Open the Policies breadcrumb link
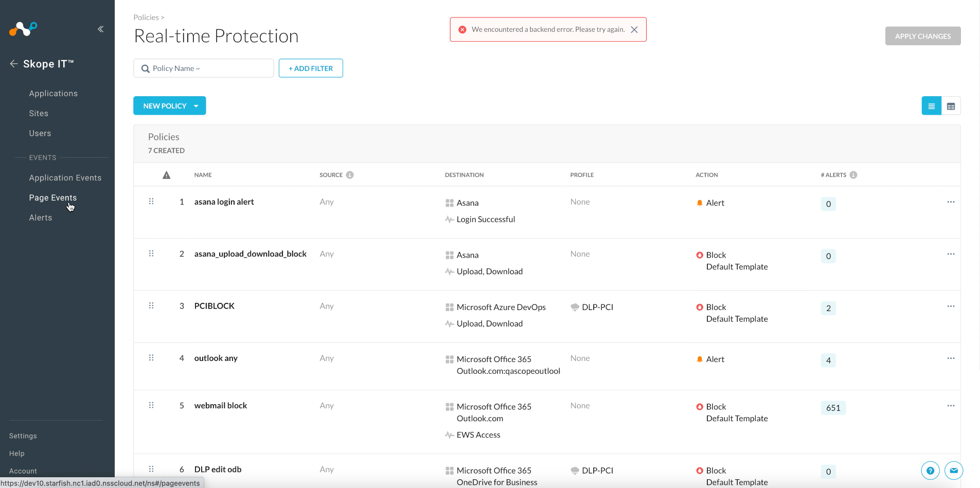The height and width of the screenshot is (488, 980). [x=146, y=17]
